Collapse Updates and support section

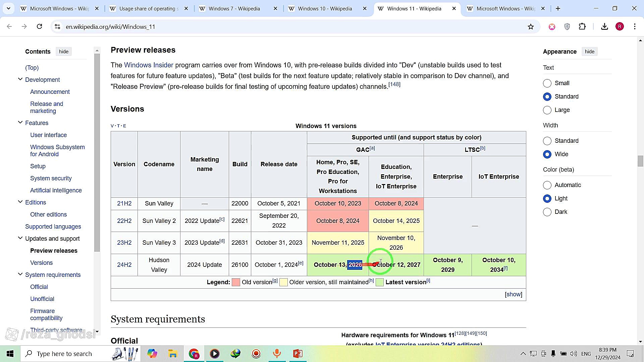click(20, 238)
